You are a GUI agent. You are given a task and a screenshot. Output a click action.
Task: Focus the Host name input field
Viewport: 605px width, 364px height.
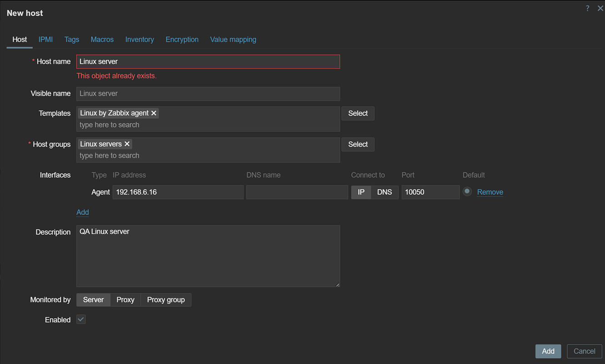pyautogui.click(x=208, y=61)
